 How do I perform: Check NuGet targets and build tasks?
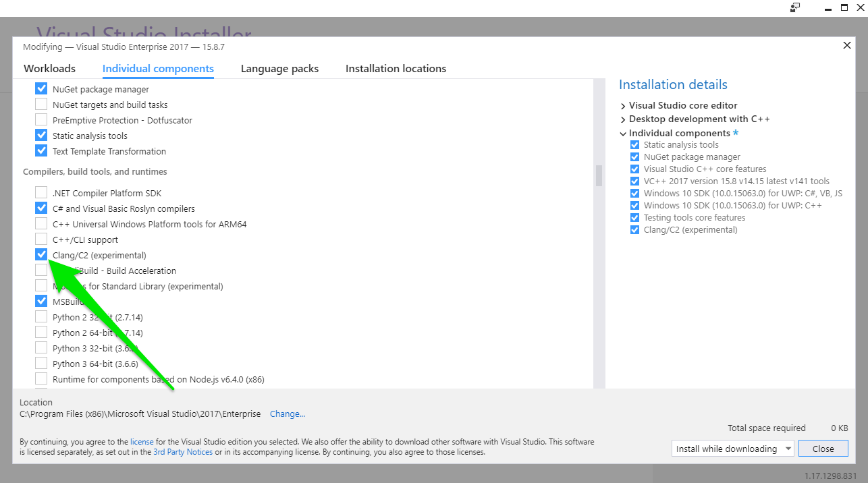41,104
